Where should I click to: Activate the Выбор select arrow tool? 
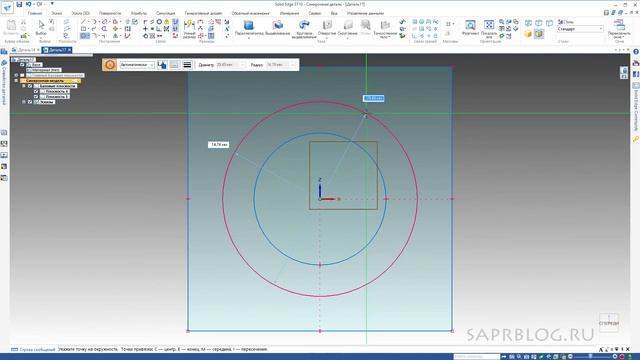pyautogui.click(x=41, y=25)
